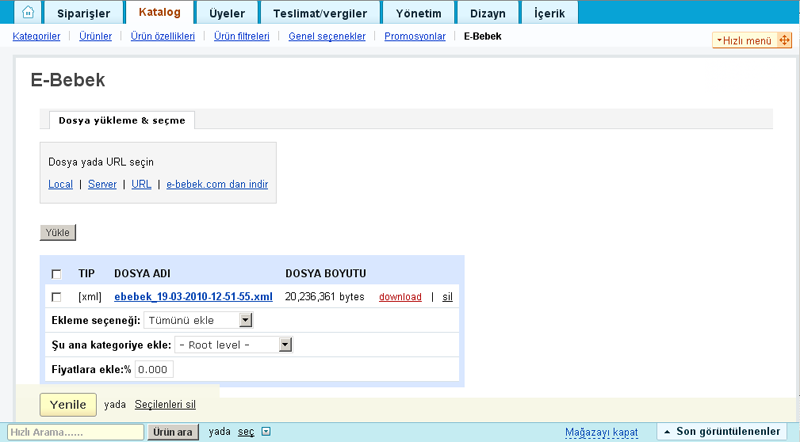Choose Local file source link
The width and height of the screenshot is (800, 442).
pyautogui.click(x=61, y=184)
